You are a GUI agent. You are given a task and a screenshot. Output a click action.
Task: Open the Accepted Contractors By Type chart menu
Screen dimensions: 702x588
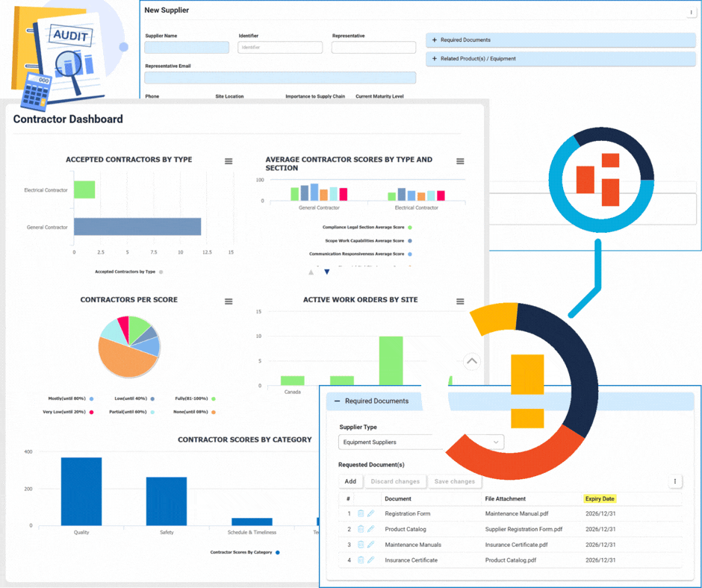pyautogui.click(x=229, y=161)
